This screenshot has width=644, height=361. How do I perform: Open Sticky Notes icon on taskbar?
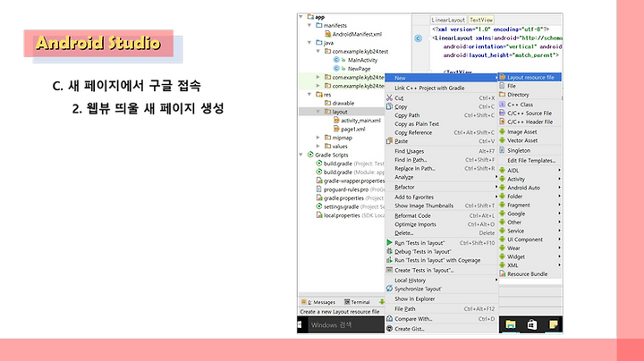point(554,324)
